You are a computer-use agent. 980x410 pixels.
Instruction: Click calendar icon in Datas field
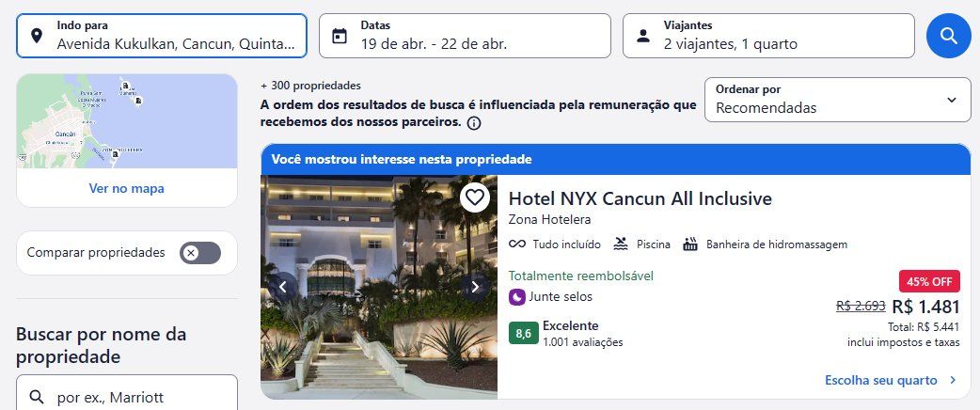(x=340, y=36)
